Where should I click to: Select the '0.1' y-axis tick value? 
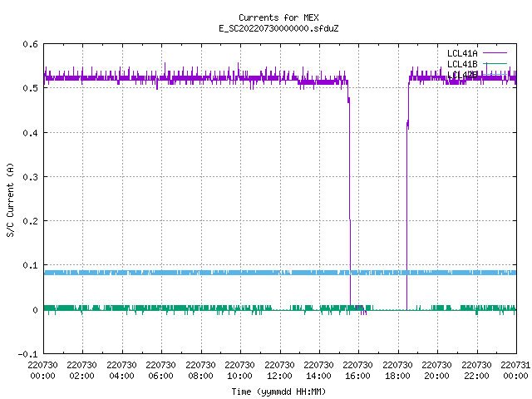click(x=30, y=265)
